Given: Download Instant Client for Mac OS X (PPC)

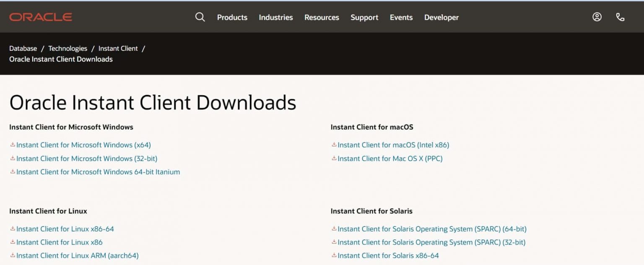Looking at the screenshot, I should pyautogui.click(x=389, y=158).
